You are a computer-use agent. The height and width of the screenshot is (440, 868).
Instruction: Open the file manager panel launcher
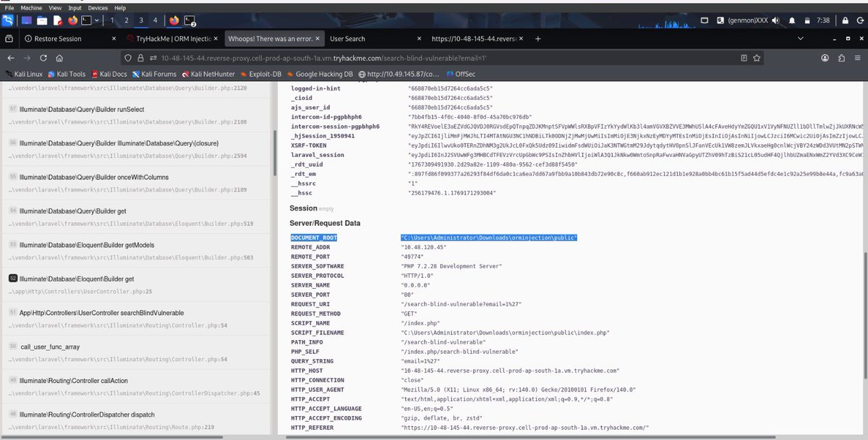(x=41, y=20)
